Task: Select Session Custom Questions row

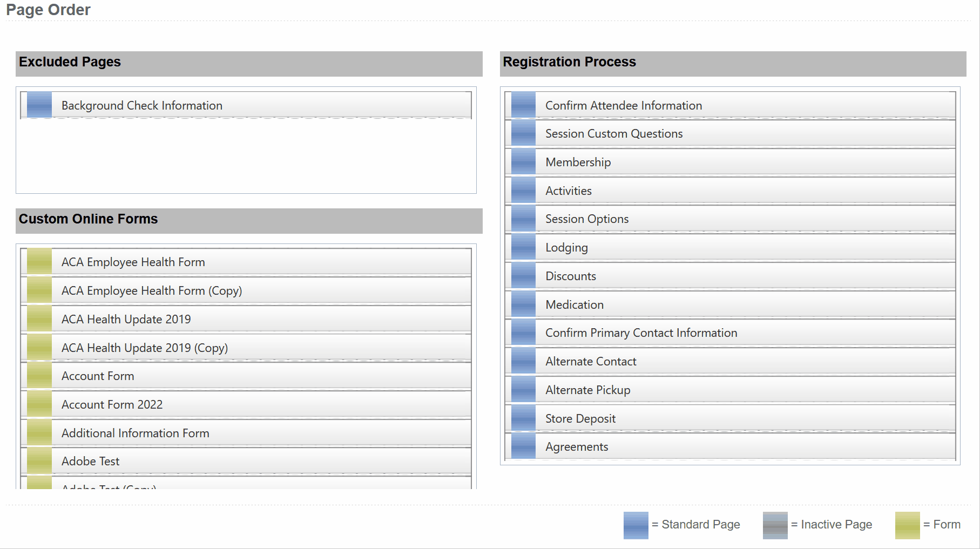Action: [613, 134]
